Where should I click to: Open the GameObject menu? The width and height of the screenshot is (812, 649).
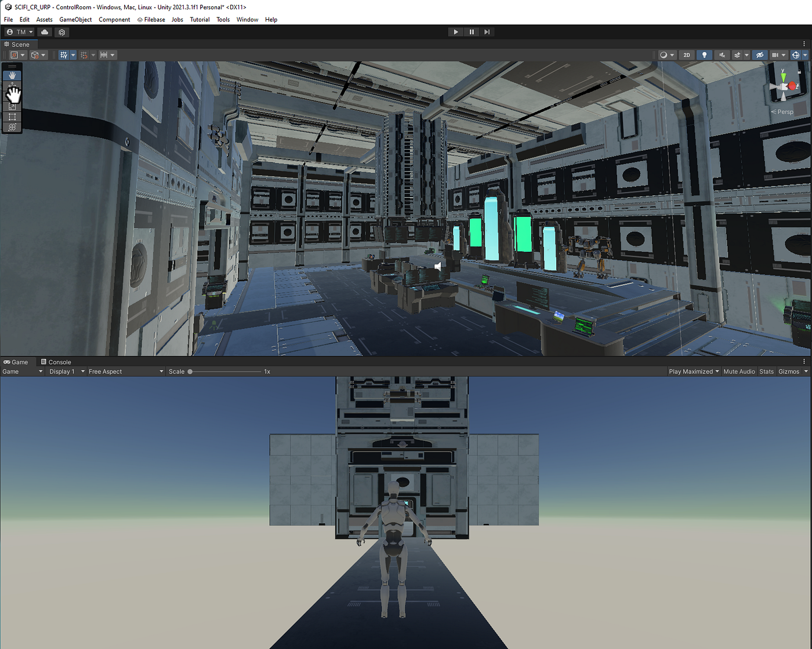click(75, 19)
